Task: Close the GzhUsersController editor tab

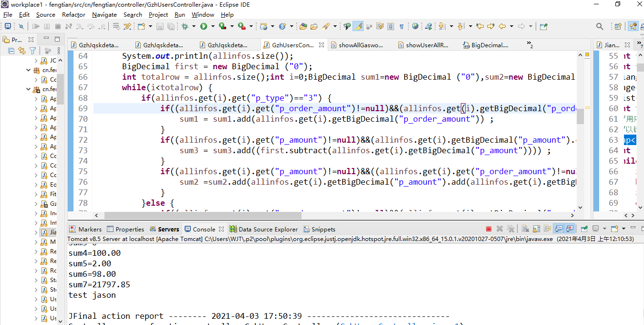Action: [321, 45]
